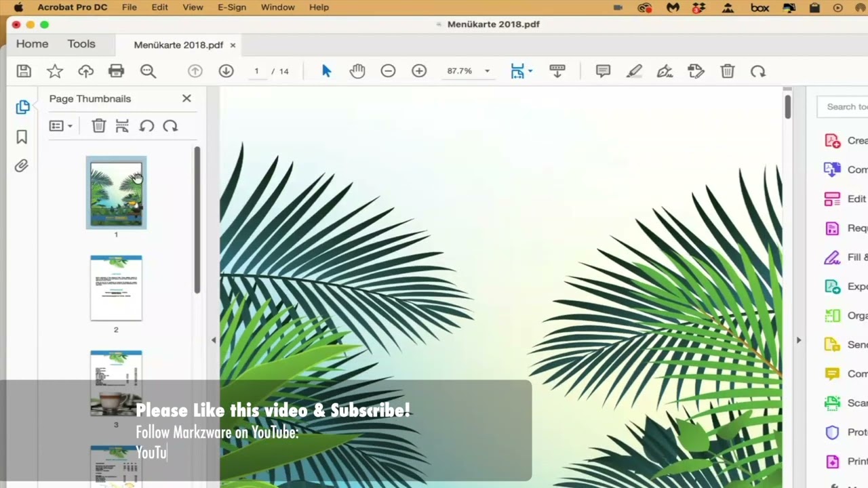Click the fit page width icon

[517, 71]
